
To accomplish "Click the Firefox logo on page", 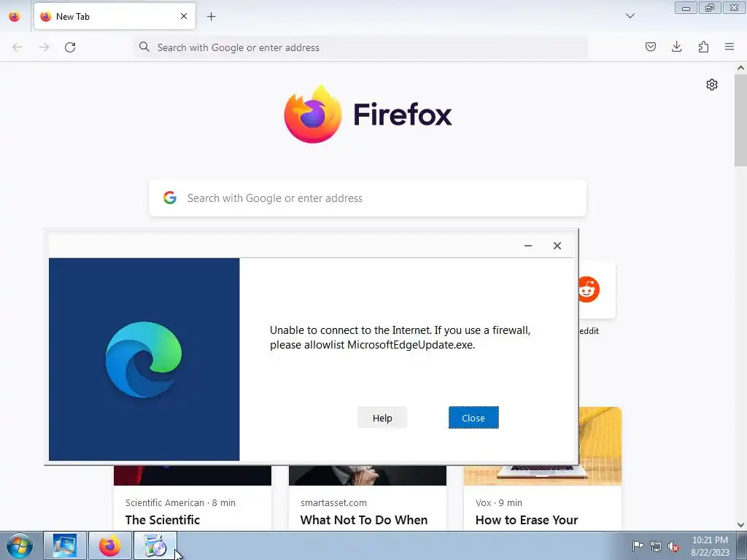I will pos(368,114).
